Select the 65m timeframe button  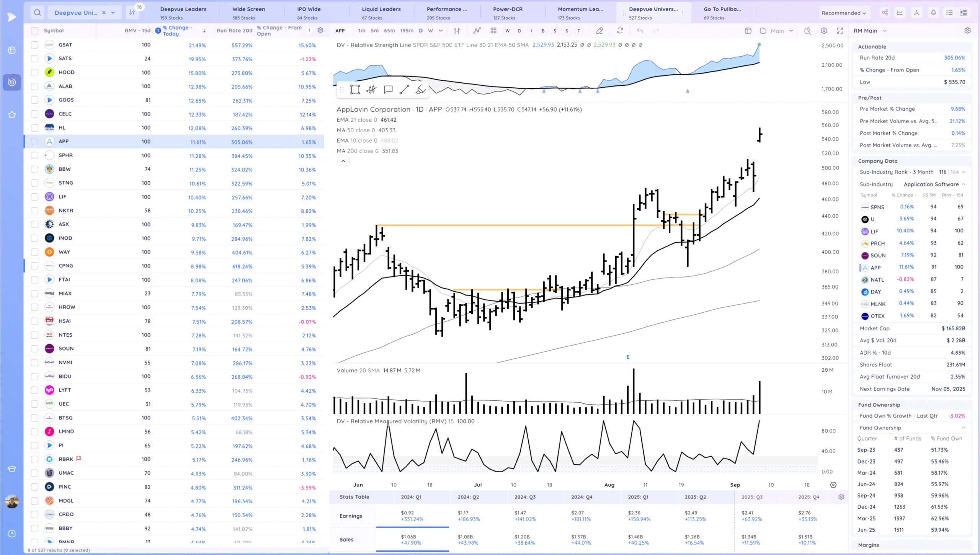pyautogui.click(x=389, y=31)
